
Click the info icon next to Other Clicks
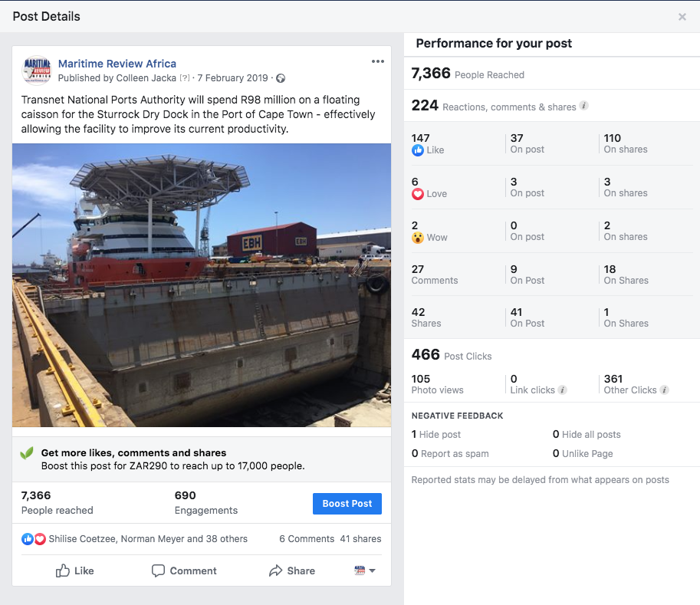[x=665, y=390]
